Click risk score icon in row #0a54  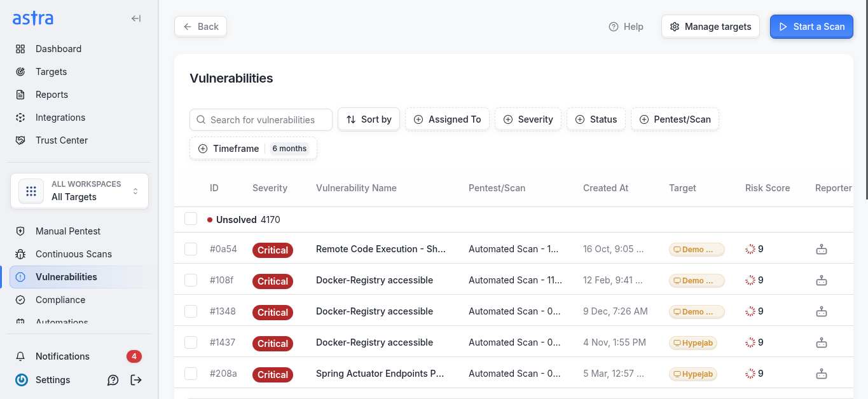[750, 249]
